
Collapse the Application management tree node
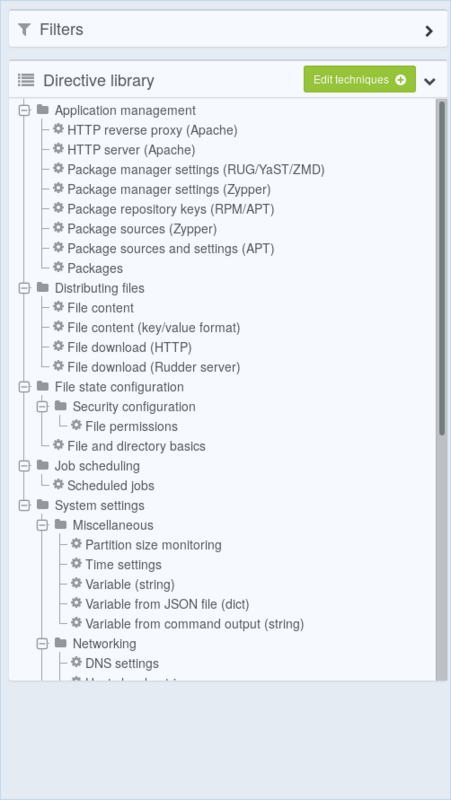coord(24,110)
